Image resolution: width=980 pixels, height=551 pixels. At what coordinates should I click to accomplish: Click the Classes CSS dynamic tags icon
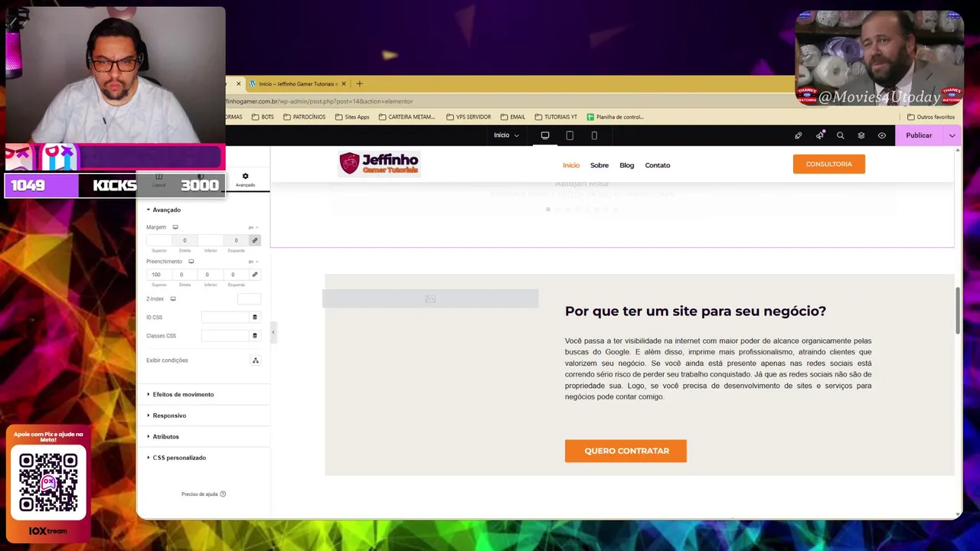[x=255, y=335]
